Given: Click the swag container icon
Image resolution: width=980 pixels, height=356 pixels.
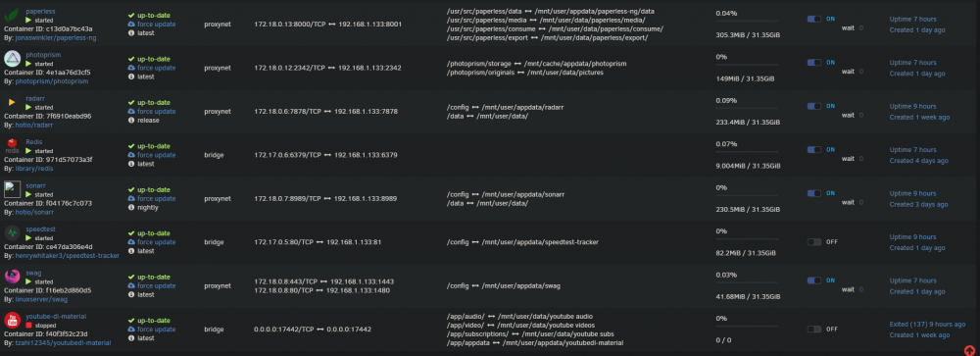Looking at the screenshot, I should pyautogui.click(x=13, y=277).
